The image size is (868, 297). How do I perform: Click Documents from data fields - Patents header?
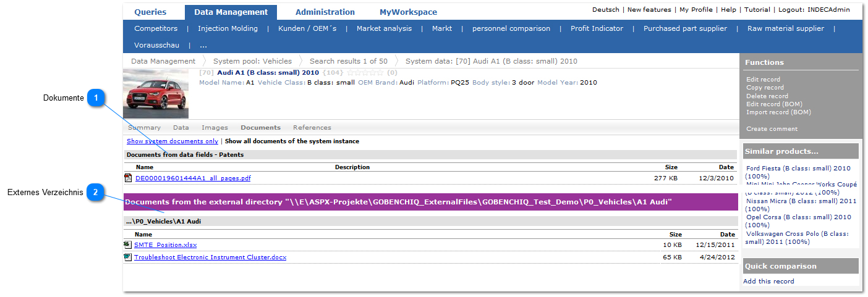coord(430,155)
